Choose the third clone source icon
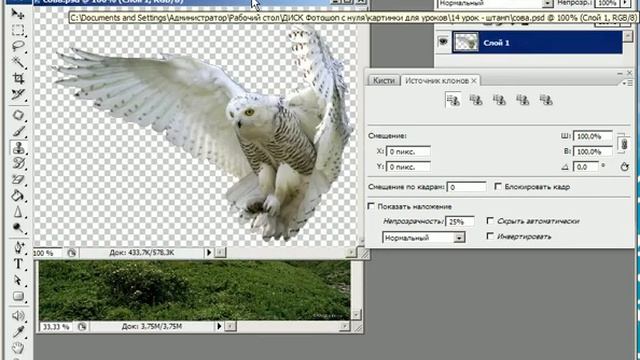640x360 pixels. pos(499,100)
